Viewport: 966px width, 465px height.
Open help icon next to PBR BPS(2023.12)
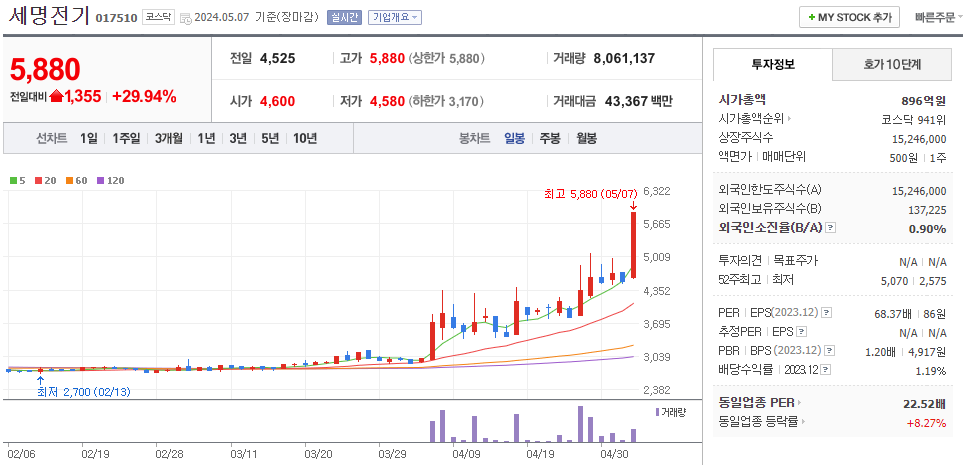(x=829, y=351)
